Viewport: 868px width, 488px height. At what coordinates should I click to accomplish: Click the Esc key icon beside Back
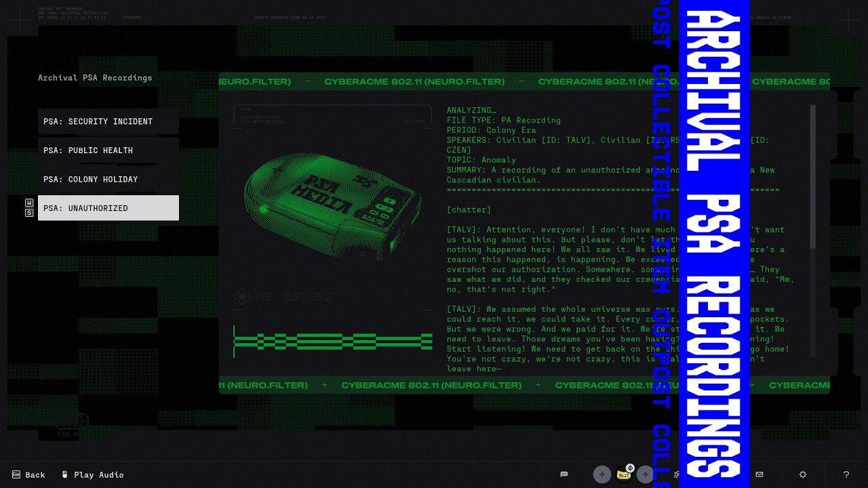click(x=16, y=474)
